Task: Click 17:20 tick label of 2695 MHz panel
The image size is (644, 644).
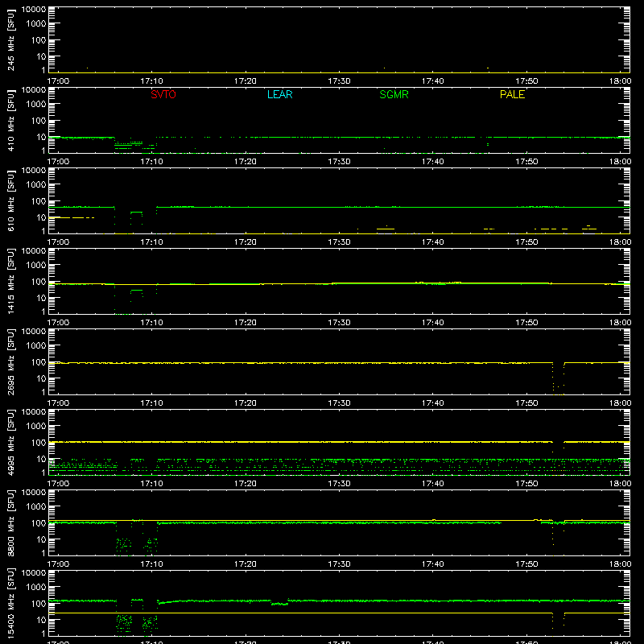Action: [246, 403]
